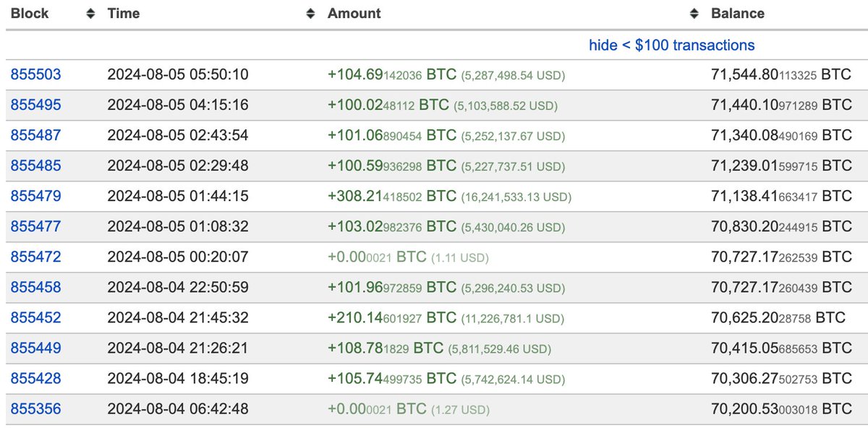Open block 855495

click(x=35, y=105)
